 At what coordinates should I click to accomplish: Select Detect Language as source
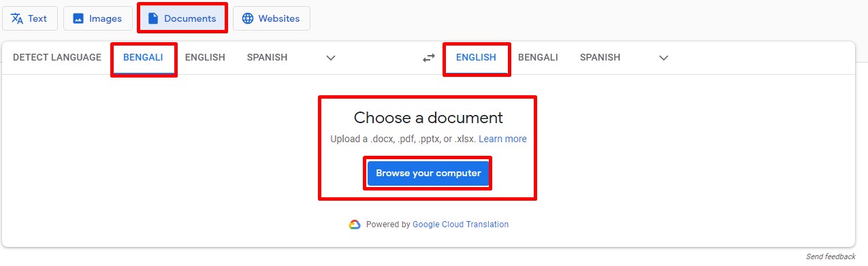coord(57,57)
